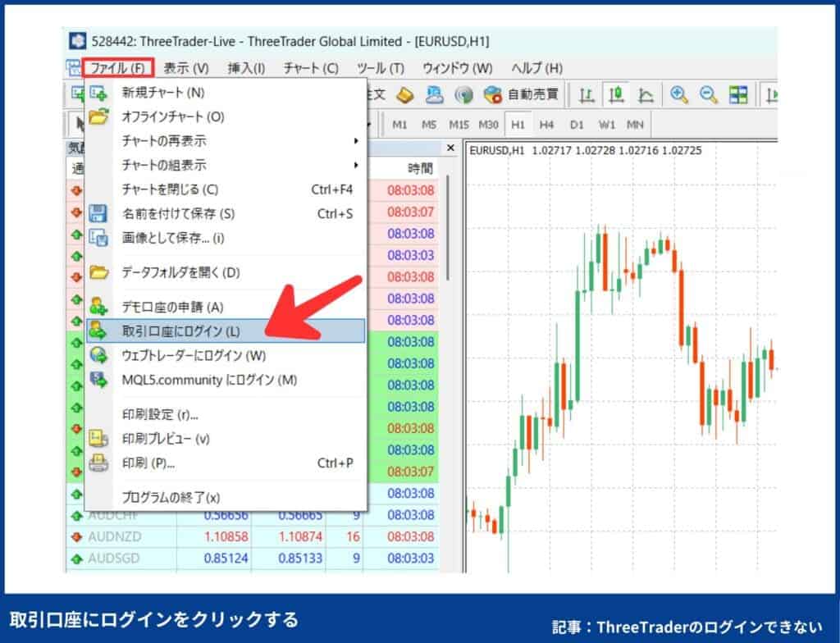This screenshot has height=643, width=840.
Task: Expand チャートの再表示 submenu arrow
Action: click(x=356, y=141)
